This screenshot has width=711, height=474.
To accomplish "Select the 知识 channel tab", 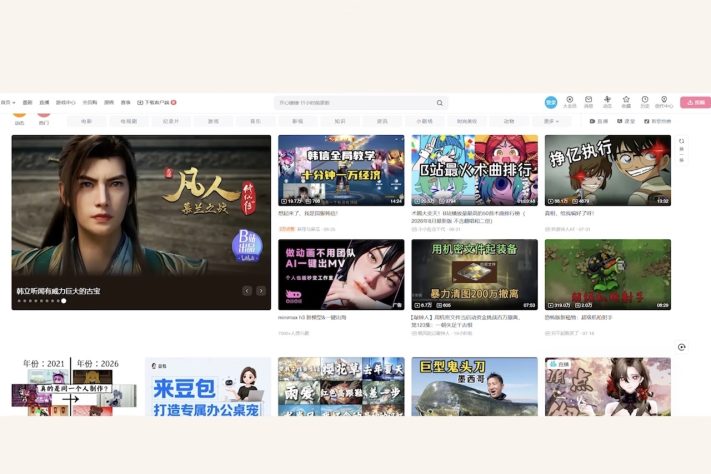I will (x=340, y=121).
